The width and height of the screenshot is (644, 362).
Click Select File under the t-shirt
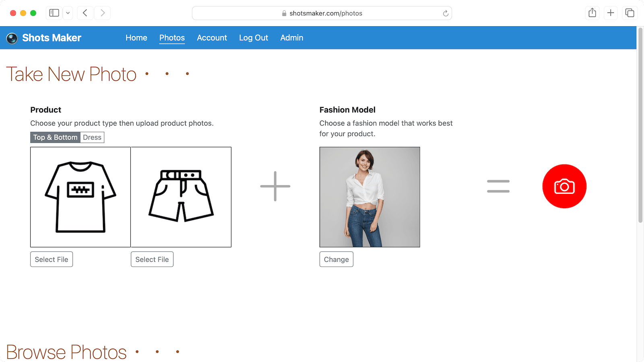(x=51, y=259)
